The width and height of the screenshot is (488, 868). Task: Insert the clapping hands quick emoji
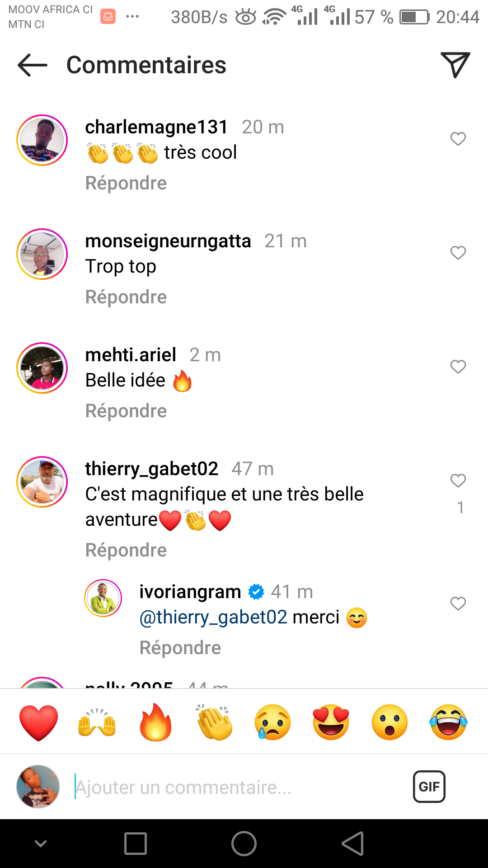point(214,722)
